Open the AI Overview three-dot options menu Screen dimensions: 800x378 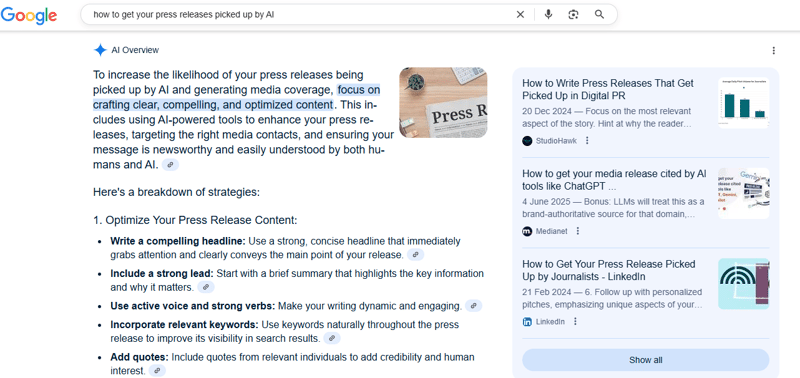(773, 51)
